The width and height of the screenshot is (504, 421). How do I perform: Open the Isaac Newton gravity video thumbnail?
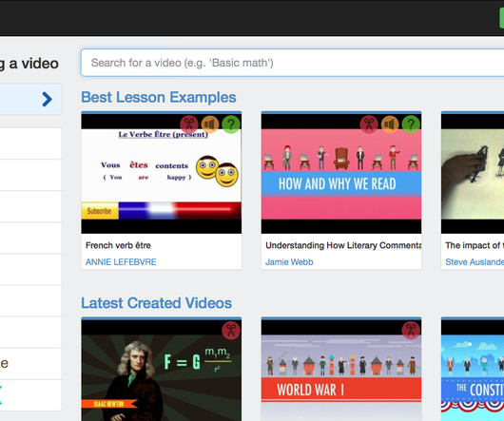click(x=162, y=370)
